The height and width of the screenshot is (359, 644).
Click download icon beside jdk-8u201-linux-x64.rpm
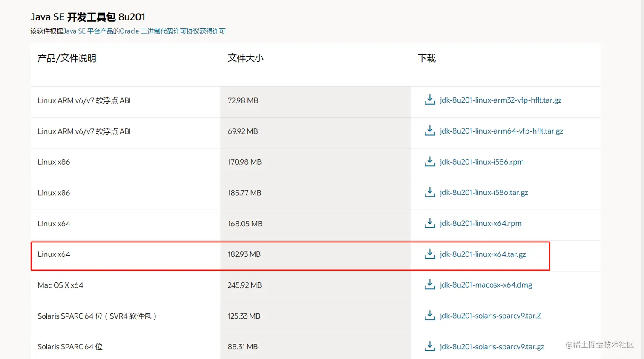coord(430,223)
